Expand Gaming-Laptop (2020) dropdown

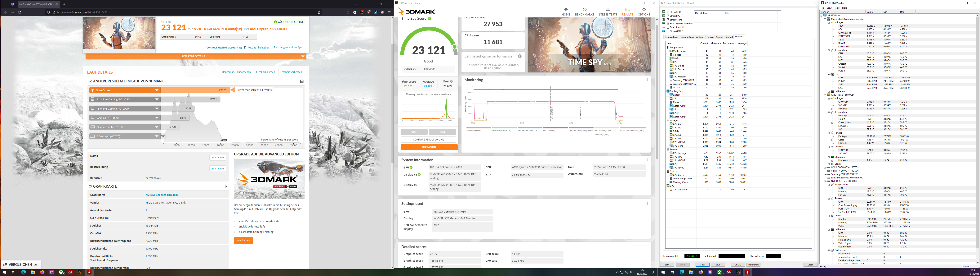(156, 127)
